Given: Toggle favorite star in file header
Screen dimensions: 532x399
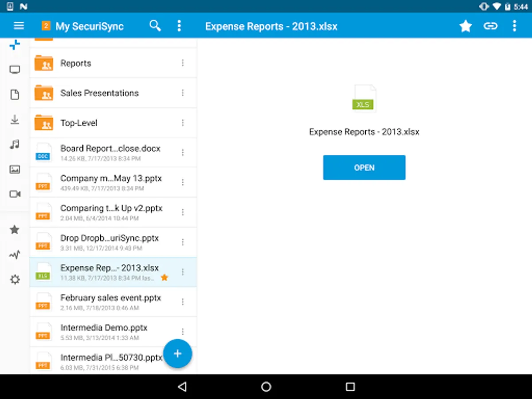Looking at the screenshot, I should [x=465, y=26].
